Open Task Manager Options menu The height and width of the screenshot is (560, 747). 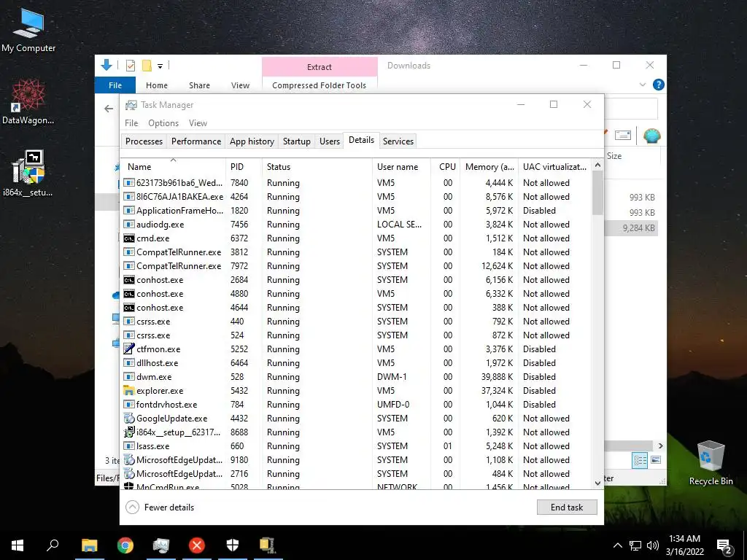(x=163, y=122)
